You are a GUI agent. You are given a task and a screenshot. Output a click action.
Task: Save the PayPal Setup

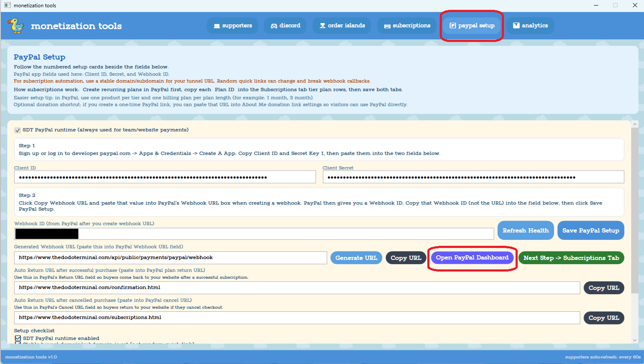click(591, 230)
